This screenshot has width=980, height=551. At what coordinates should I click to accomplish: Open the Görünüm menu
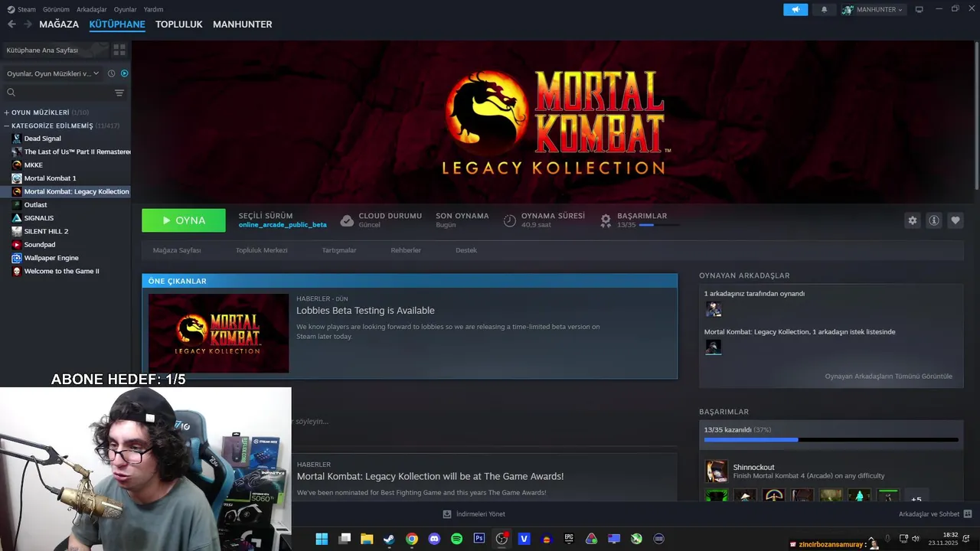pyautogui.click(x=56, y=9)
